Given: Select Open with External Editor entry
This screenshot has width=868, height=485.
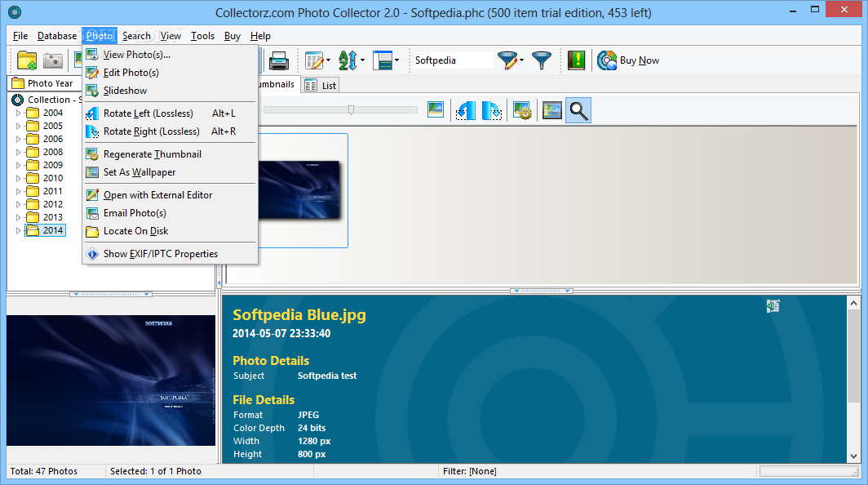Looking at the screenshot, I should coord(170,195).
